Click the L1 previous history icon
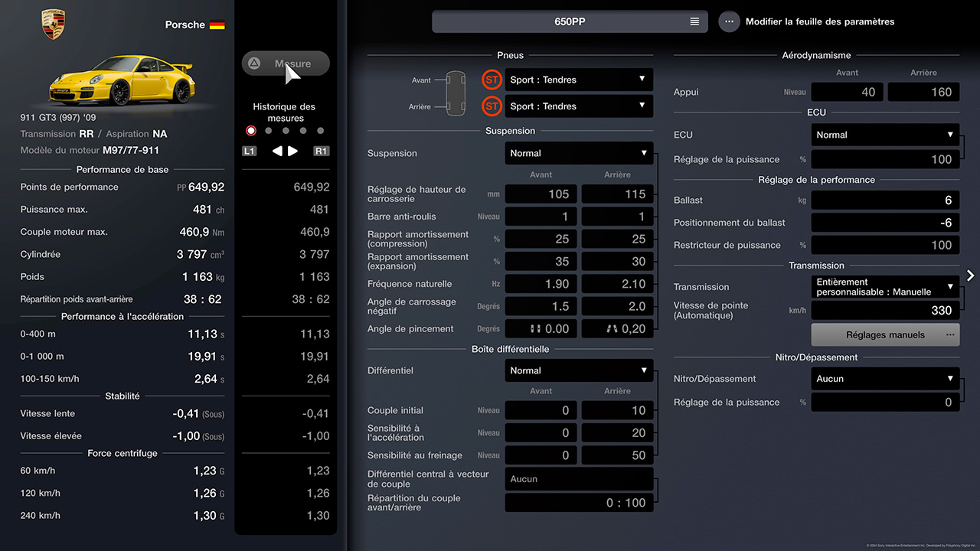This screenshot has width=980, height=551. [x=250, y=151]
